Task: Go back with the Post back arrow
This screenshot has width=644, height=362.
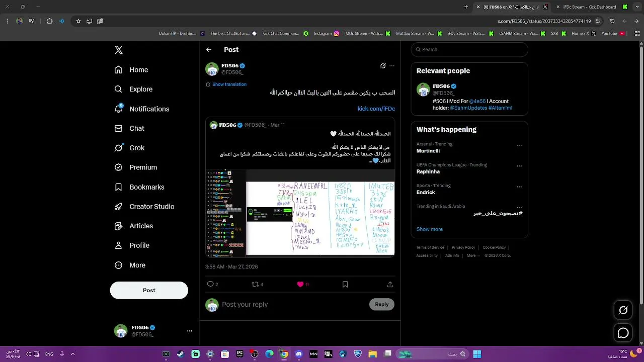Action: pos(209,50)
